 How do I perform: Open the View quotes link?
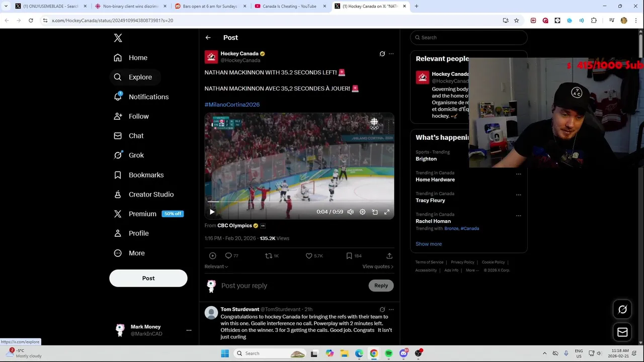coord(378,266)
